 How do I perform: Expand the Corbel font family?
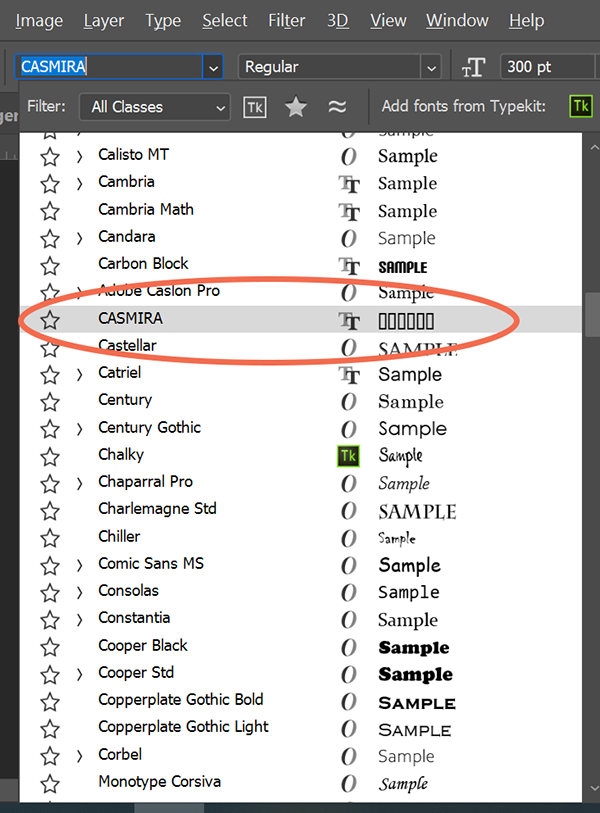(x=79, y=756)
